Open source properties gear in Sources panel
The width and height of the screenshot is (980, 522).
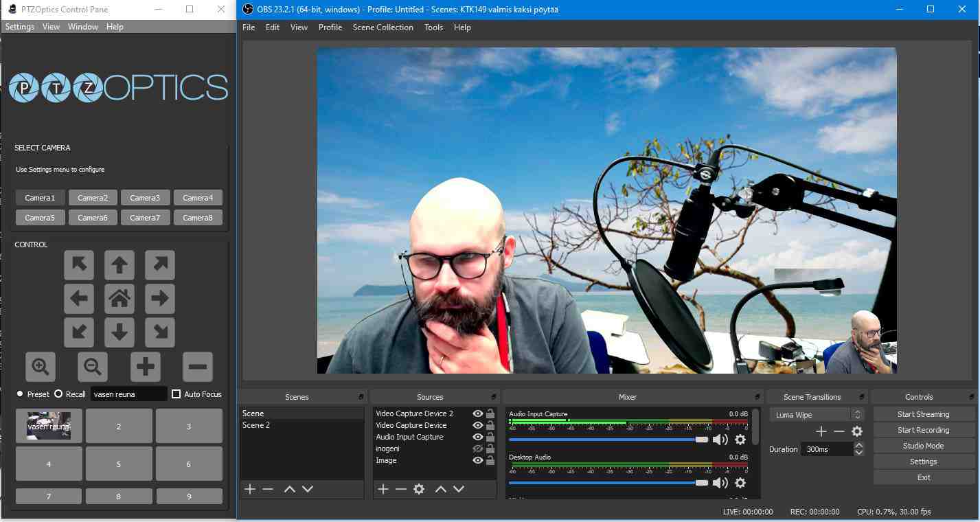[419, 489]
